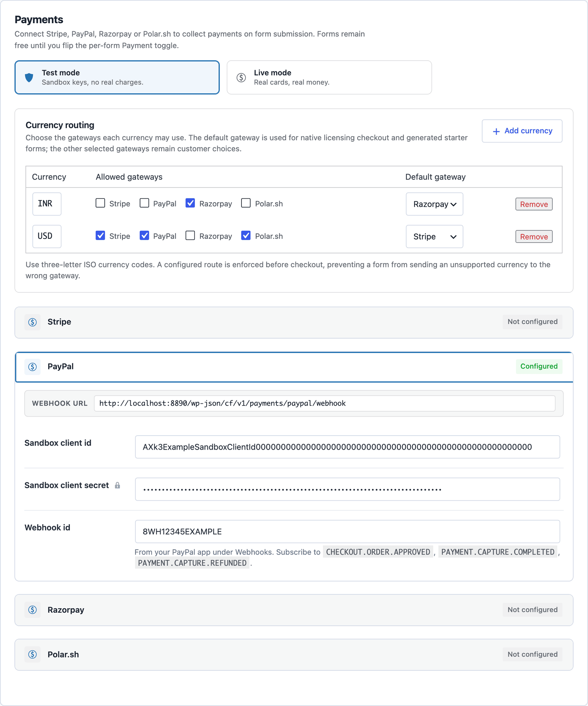The image size is (588, 706).
Task: Click the plus icon on Add currency
Action: (496, 131)
